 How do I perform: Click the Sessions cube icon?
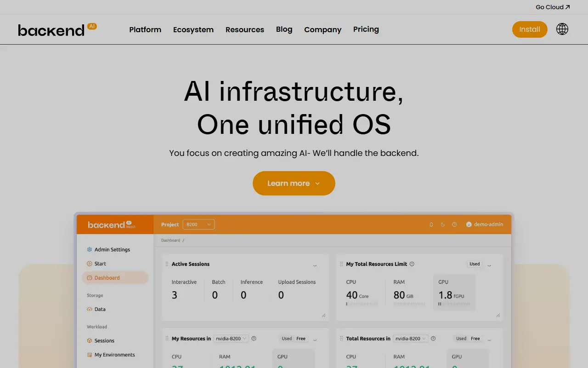(90, 340)
